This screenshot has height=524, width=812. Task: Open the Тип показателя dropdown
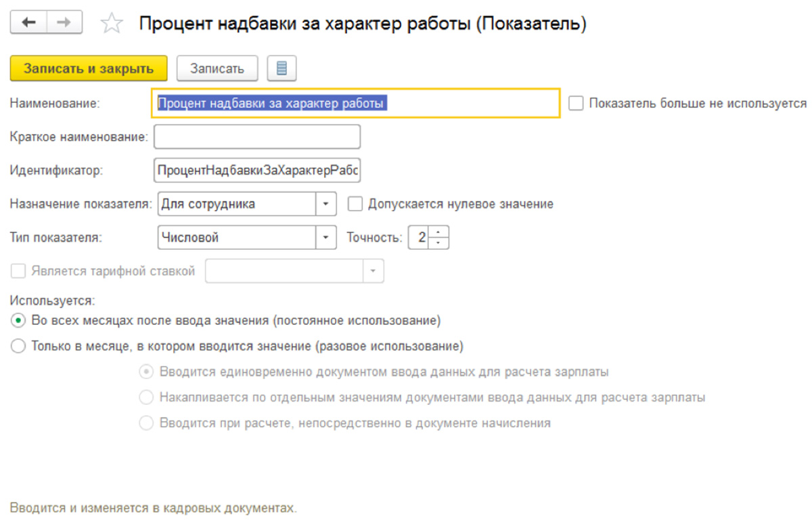coord(326,237)
